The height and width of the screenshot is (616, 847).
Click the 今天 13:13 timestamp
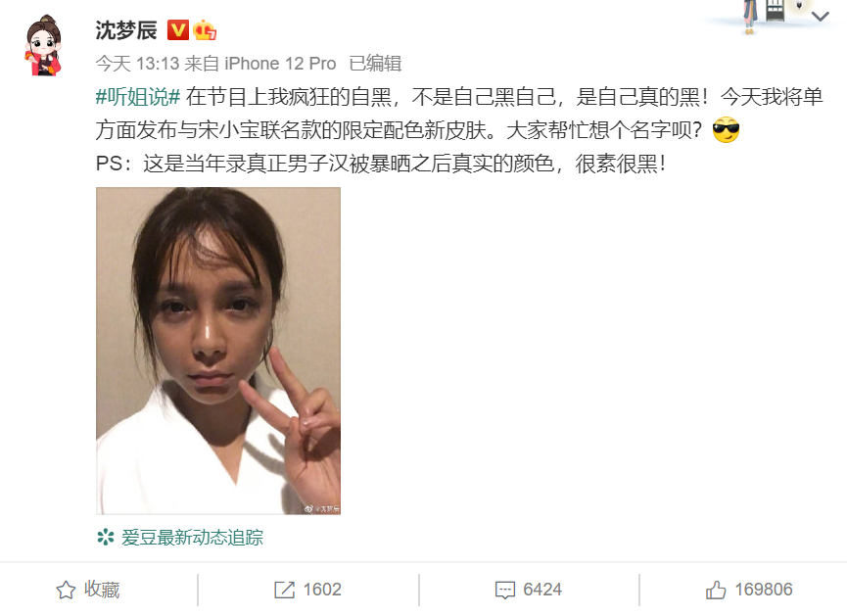137,64
